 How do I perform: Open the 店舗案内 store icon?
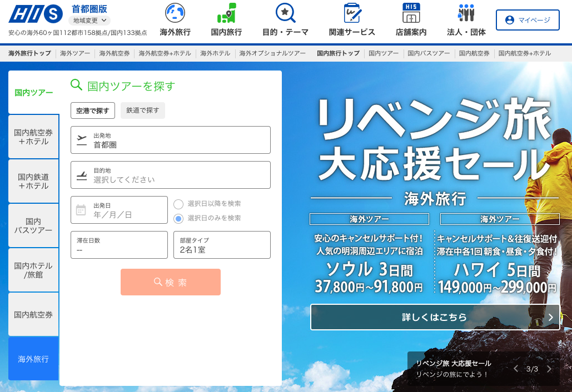411,13
